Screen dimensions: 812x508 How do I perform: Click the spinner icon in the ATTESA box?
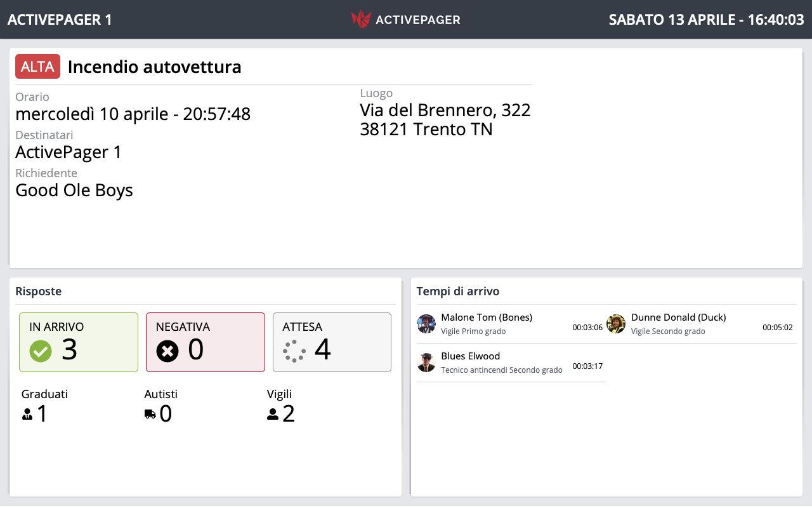(x=294, y=351)
